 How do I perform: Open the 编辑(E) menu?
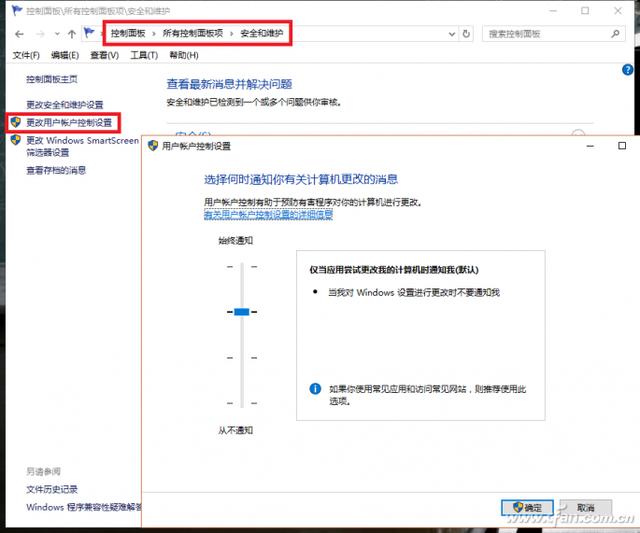[65, 55]
